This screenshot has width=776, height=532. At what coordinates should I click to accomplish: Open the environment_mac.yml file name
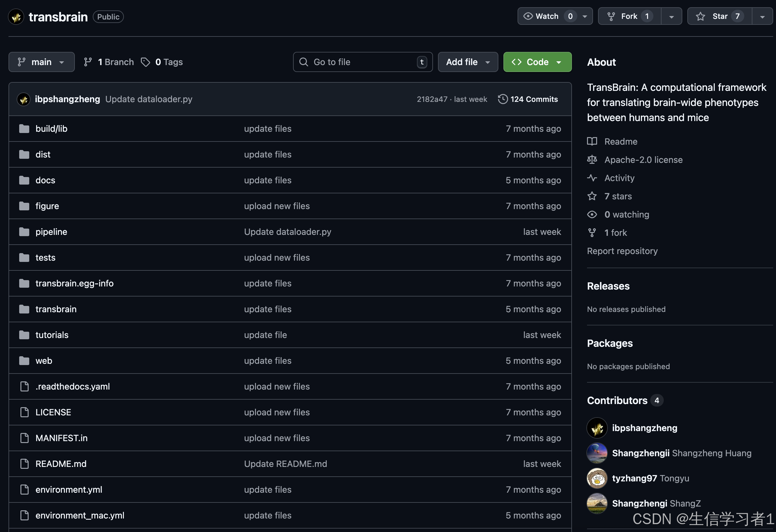point(80,515)
